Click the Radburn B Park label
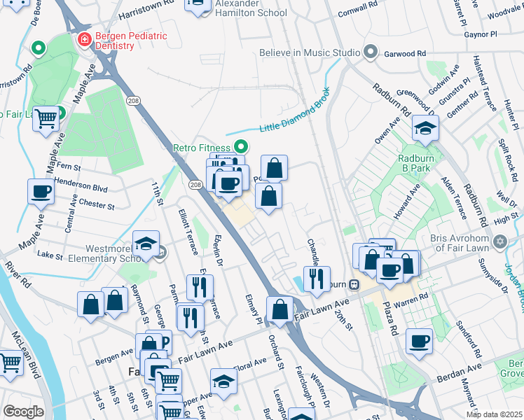The image size is (524, 420). (x=416, y=163)
